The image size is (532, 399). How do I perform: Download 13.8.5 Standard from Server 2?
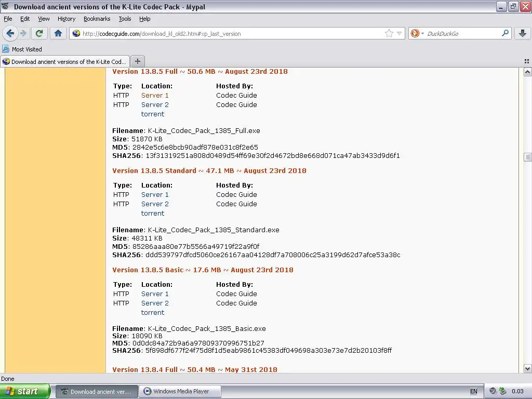pyautogui.click(x=155, y=204)
